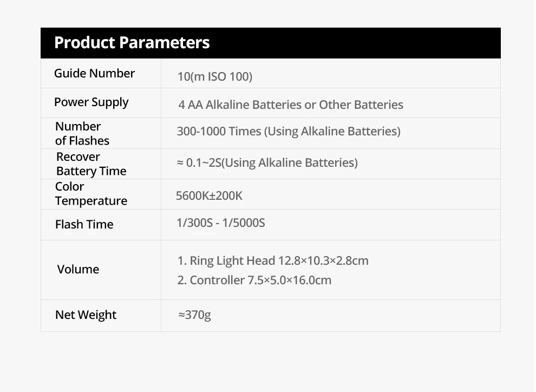Select the Flash Time label

(84, 225)
